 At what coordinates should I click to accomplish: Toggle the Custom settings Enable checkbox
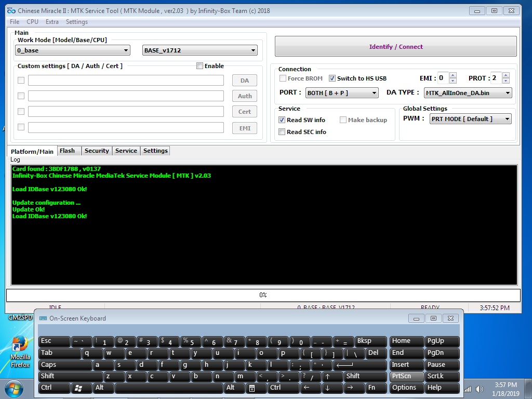[x=200, y=66]
